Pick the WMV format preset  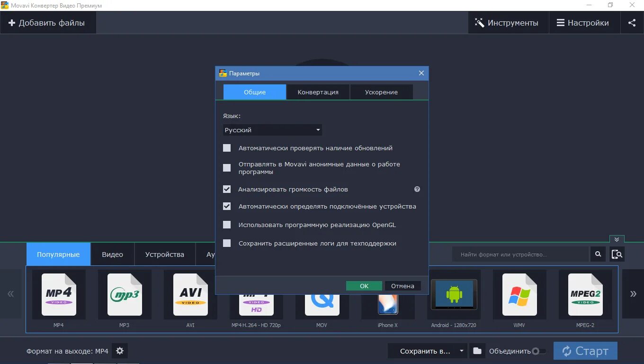(x=519, y=294)
